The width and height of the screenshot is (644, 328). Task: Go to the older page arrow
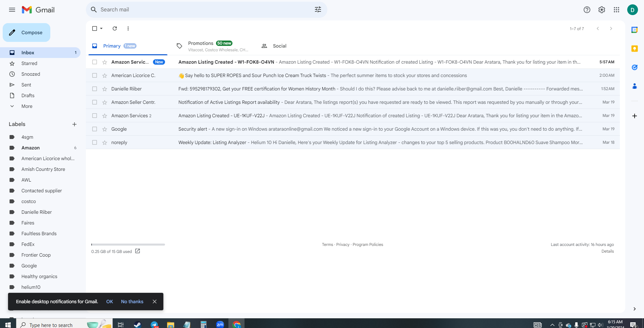coord(611,28)
